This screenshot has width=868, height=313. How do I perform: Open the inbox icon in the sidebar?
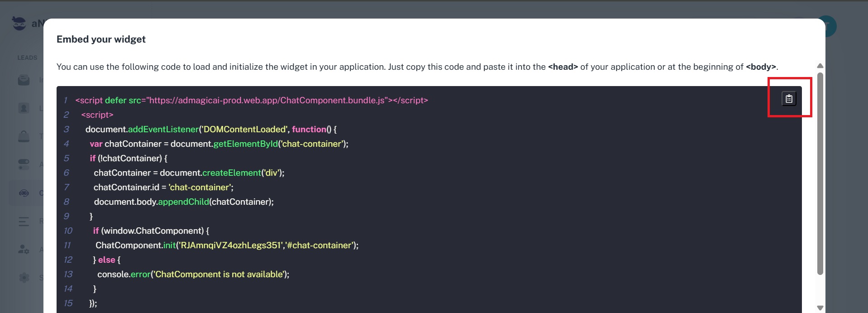tap(24, 80)
